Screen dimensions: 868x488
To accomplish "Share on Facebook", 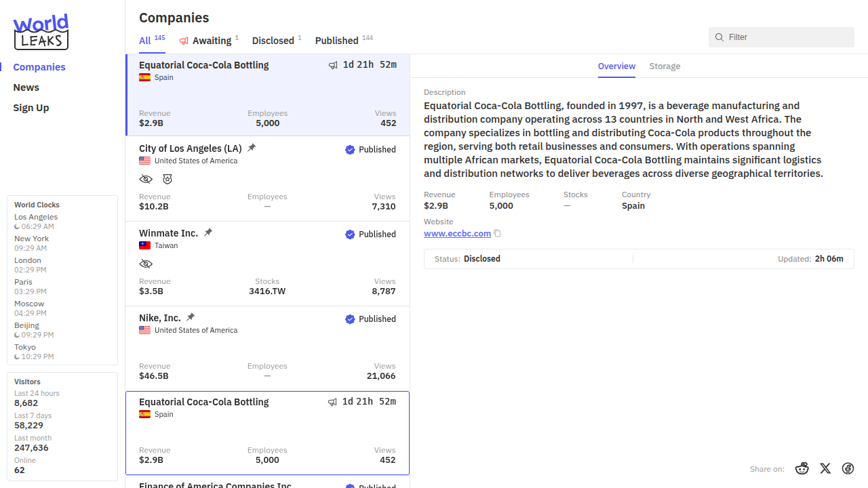I will coord(848,468).
